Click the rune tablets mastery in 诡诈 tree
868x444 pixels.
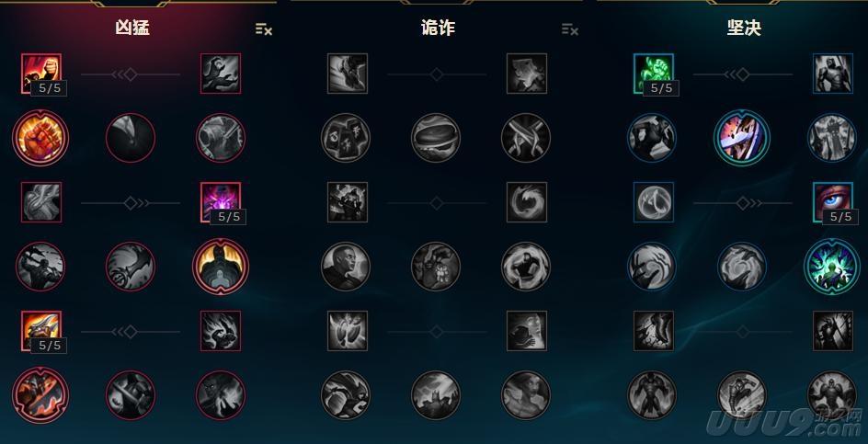point(346,137)
